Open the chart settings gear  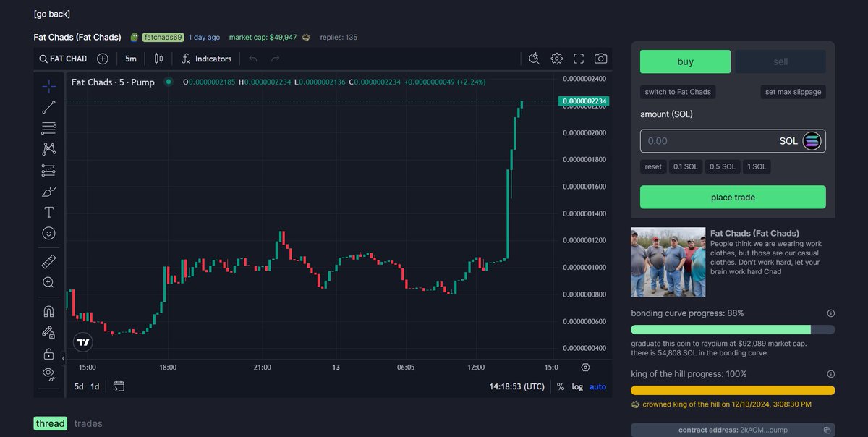[556, 59]
